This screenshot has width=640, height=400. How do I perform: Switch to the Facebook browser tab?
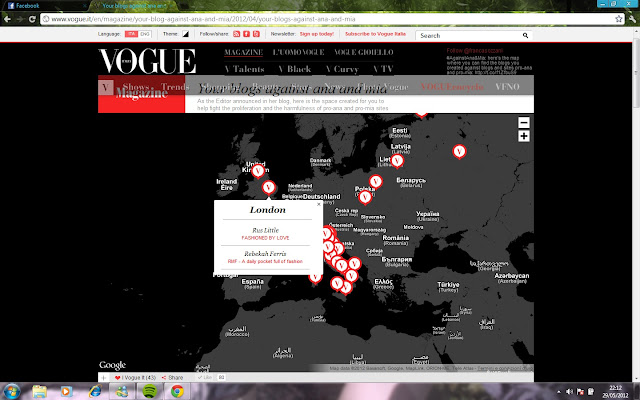coord(45,6)
